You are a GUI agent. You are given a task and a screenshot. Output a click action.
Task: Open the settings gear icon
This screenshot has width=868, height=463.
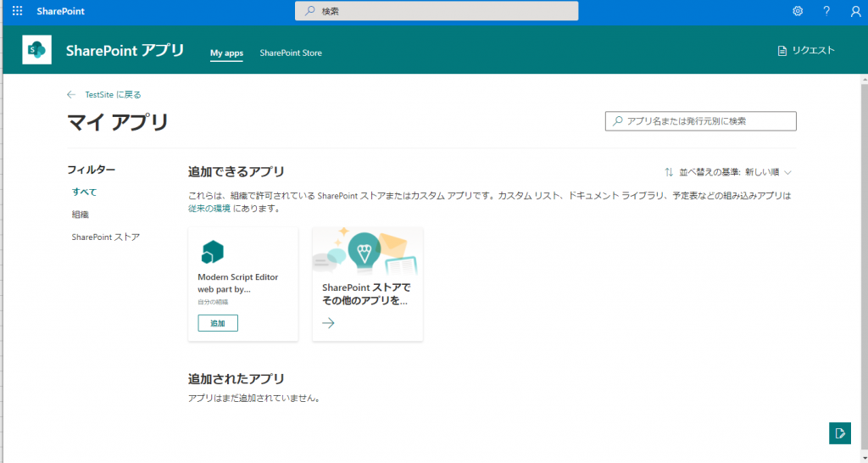point(798,11)
